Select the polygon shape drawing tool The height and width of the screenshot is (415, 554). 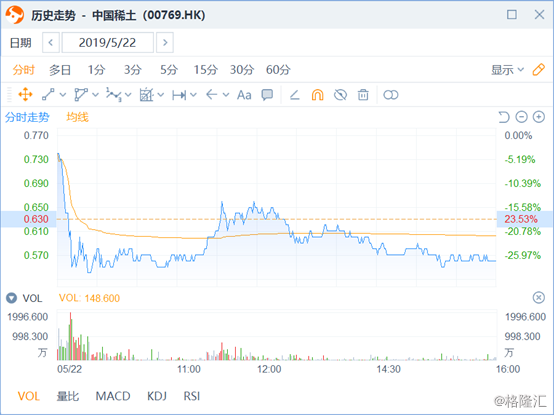[x=81, y=95]
